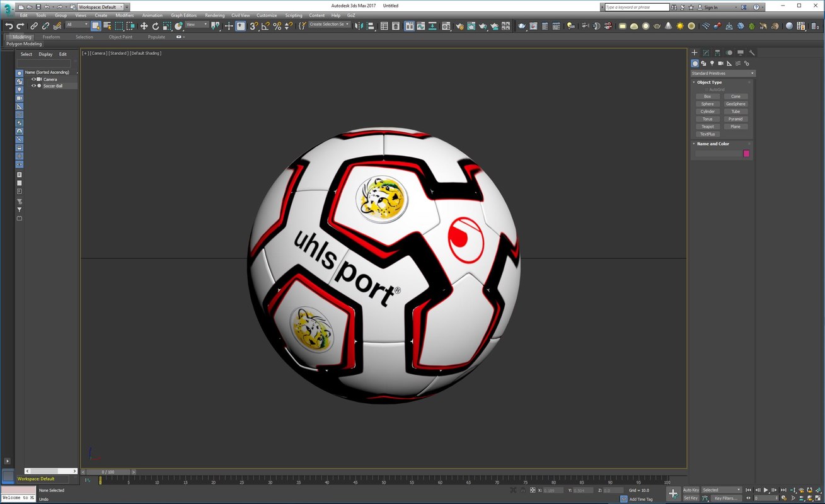The height and width of the screenshot is (504, 825).
Task: Select the Move transform tool
Action: pos(144,26)
